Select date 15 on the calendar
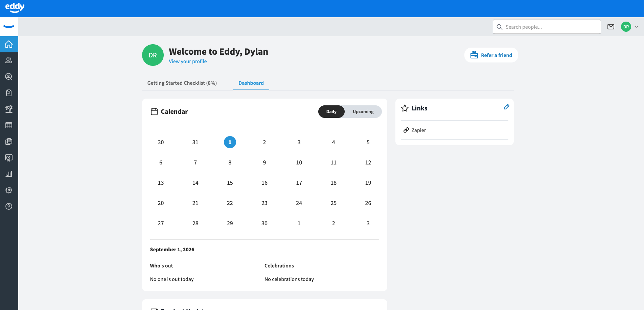 [230, 183]
